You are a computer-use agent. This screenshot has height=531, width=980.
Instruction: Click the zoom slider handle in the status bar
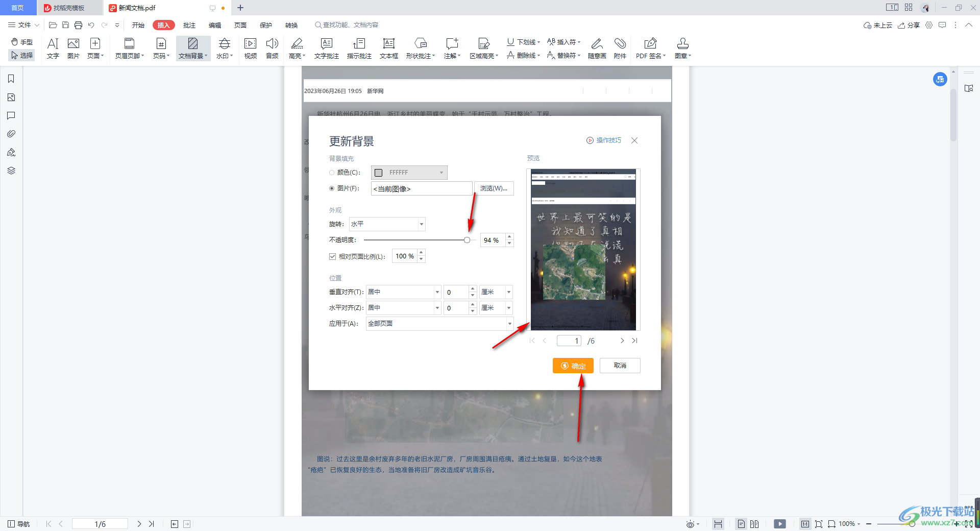pos(912,524)
